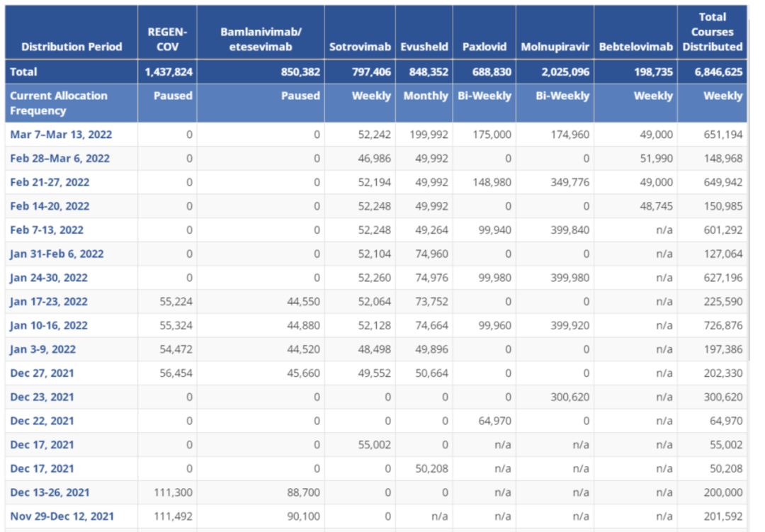Open the Mar 7–Mar 13, 2022 link
765x532 pixels.
click(61, 135)
